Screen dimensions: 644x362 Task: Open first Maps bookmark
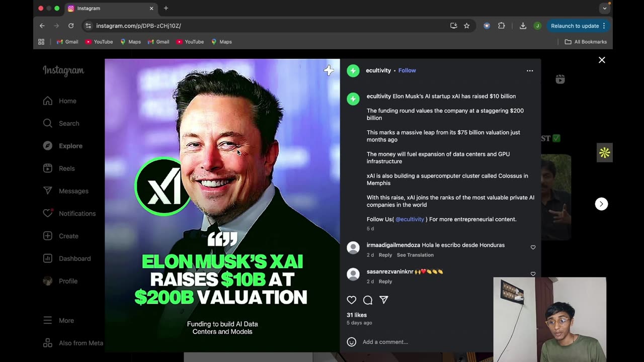130,42
